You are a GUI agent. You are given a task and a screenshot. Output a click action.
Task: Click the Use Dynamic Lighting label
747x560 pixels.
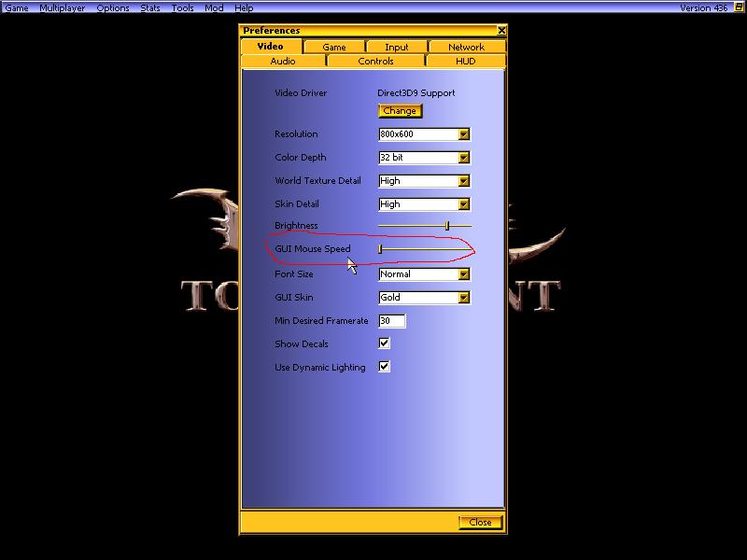(x=320, y=368)
